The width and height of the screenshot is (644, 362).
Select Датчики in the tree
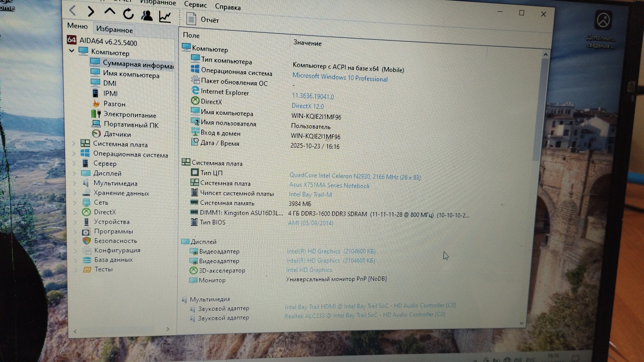coord(117,134)
